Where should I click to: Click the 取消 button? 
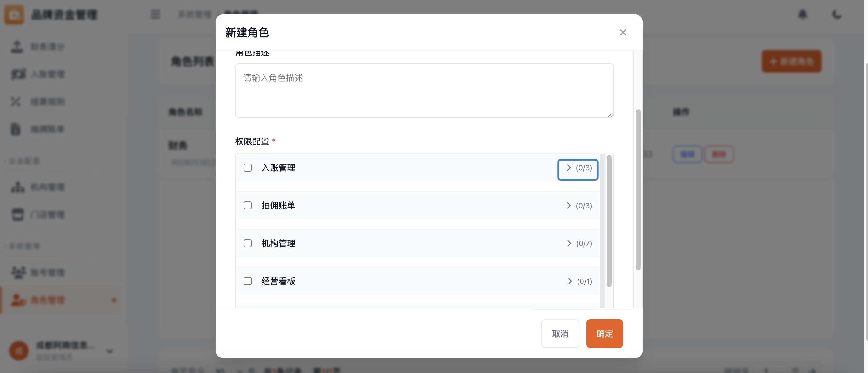click(x=560, y=334)
